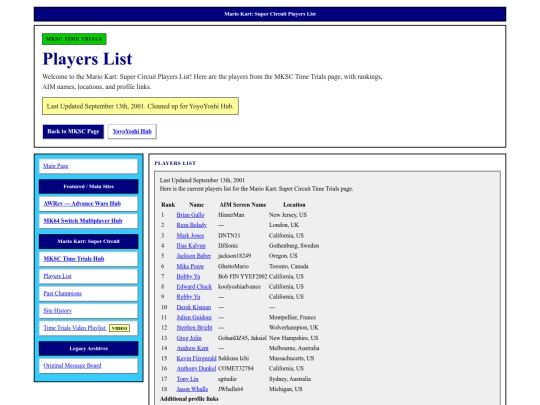540x405 pixels.
Task: Click the top Mario Kart: Super Circuit banner
Action: (270, 14)
